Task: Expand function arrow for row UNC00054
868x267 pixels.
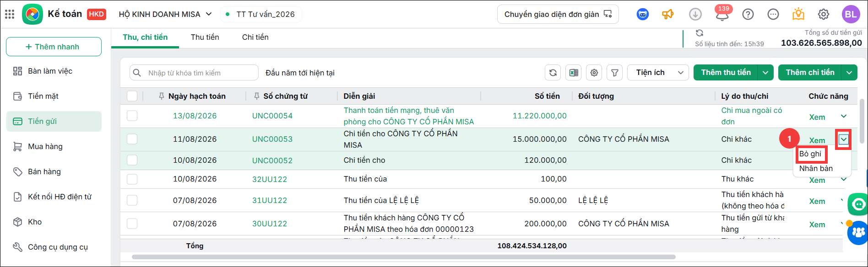Action: [x=844, y=116]
